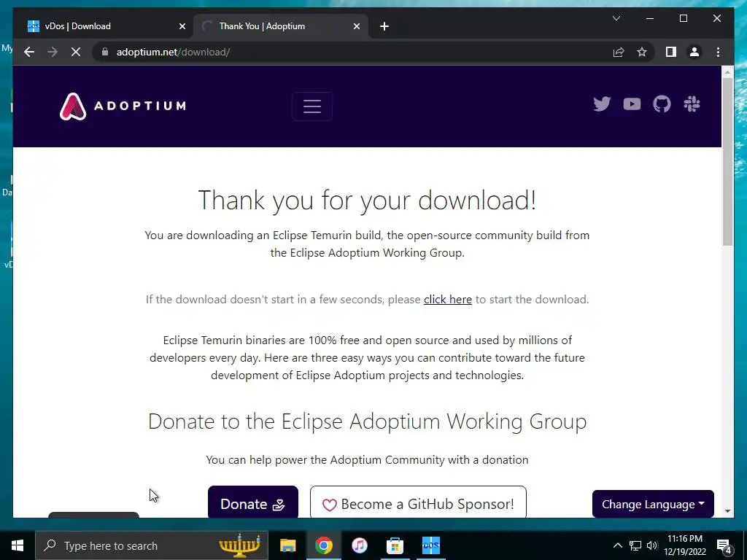747x560 pixels.
Task: Show hidden system tray icons
Action: (617, 545)
